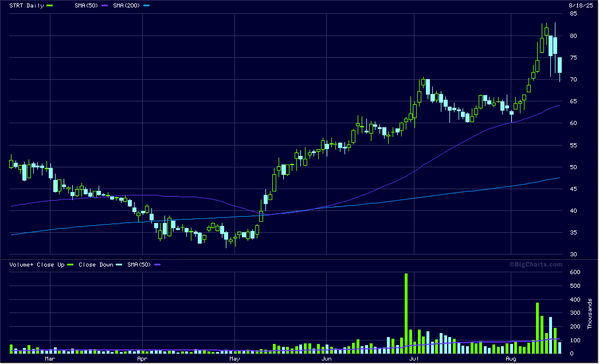Click the SMA(50) label in the volume legend
599x364 pixels.
coord(139,265)
